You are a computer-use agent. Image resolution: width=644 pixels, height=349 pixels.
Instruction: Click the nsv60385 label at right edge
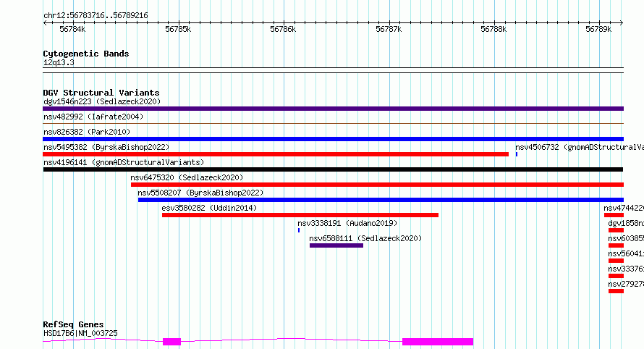tap(626, 238)
